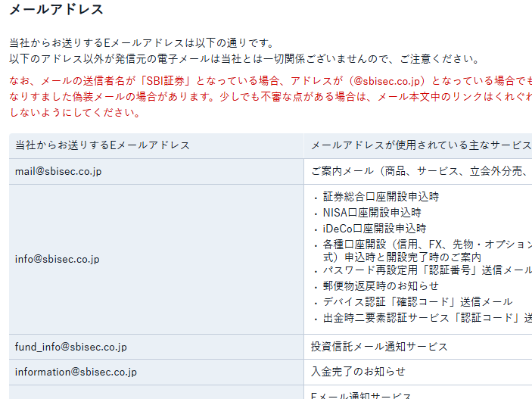Viewport: 532px width, 399px height.
Task: Select the information@sbisec.co.jp address cell
Action: 76,372
